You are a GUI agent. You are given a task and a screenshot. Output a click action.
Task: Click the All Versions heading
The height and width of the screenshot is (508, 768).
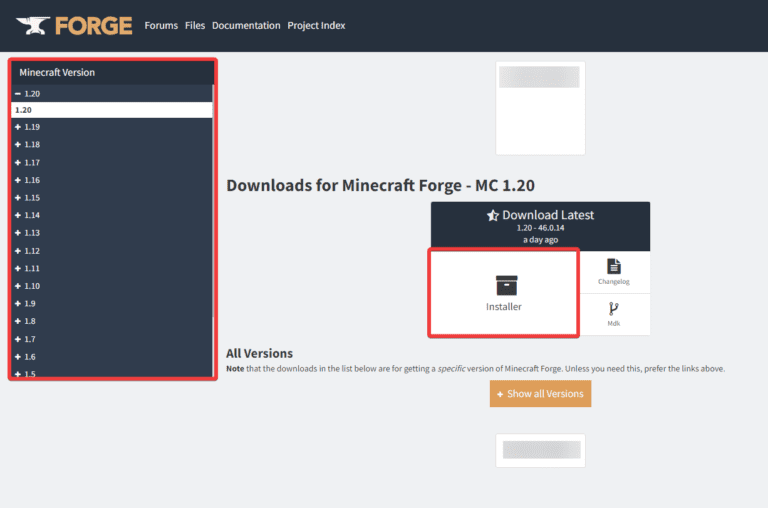tap(260, 353)
